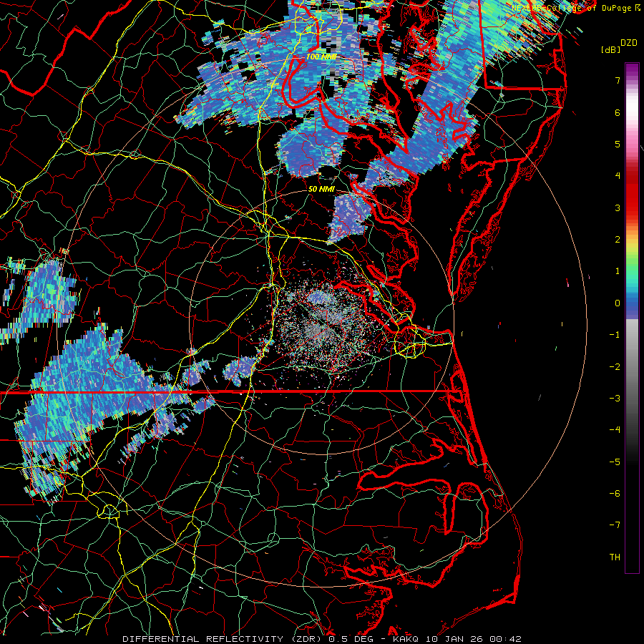Screen dimensions: 644x644
Task: Click the "0.5 DEG" elevation angle text
Action: pyautogui.click(x=349, y=639)
